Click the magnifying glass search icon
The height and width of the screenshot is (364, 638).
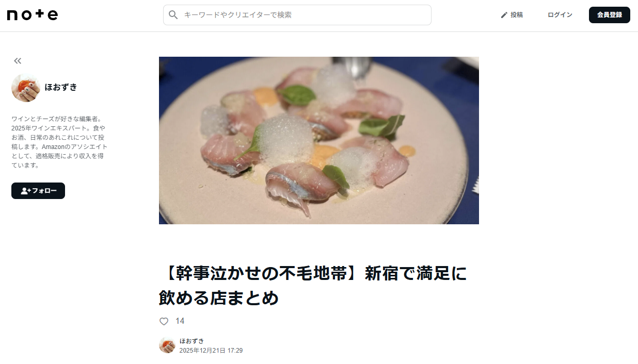pyautogui.click(x=173, y=15)
